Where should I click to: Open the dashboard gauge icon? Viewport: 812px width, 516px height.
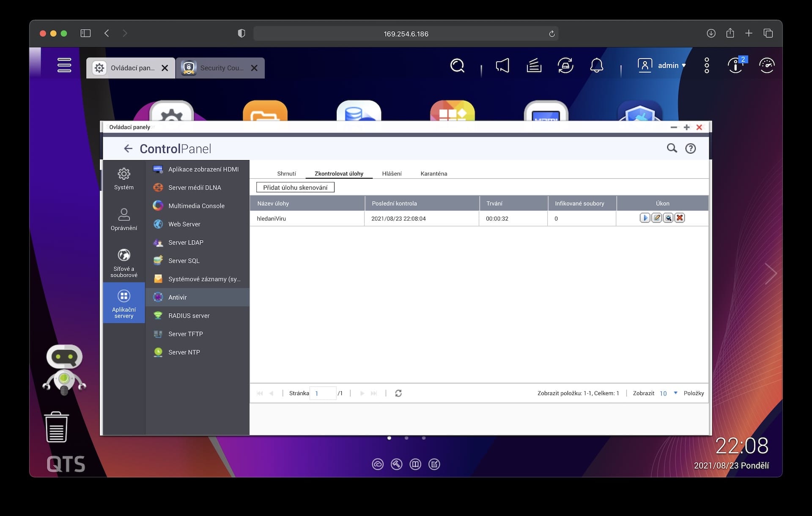click(766, 66)
